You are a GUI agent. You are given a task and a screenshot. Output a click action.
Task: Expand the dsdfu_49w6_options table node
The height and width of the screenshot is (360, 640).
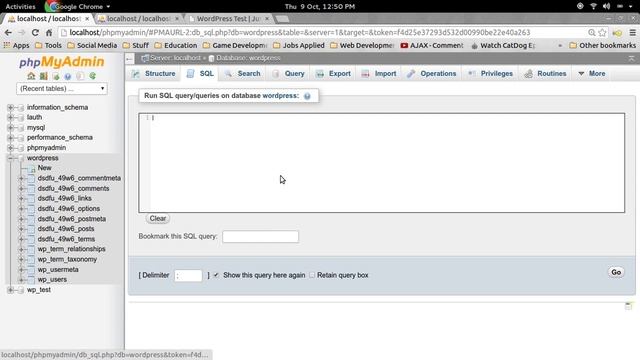[x=21, y=209]
